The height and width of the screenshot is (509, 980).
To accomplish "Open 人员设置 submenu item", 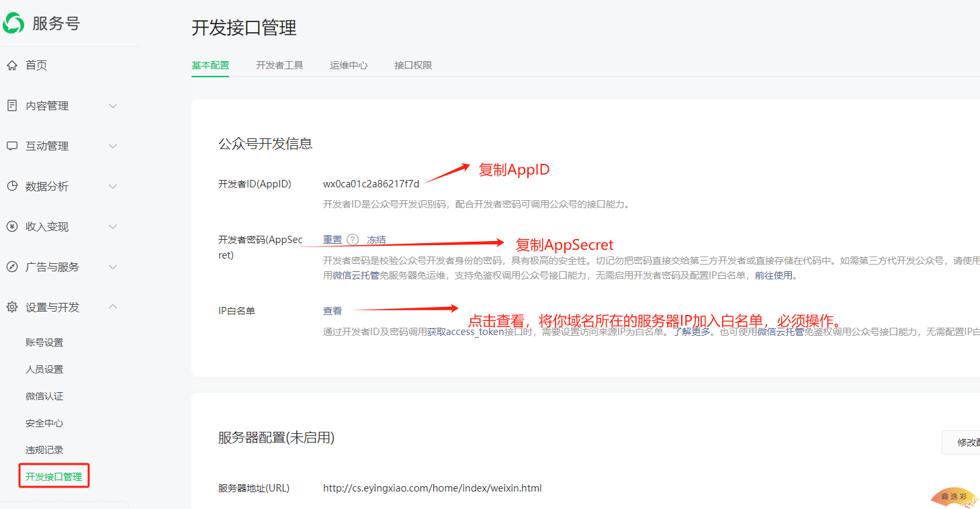I will click(x=44, y=369).
